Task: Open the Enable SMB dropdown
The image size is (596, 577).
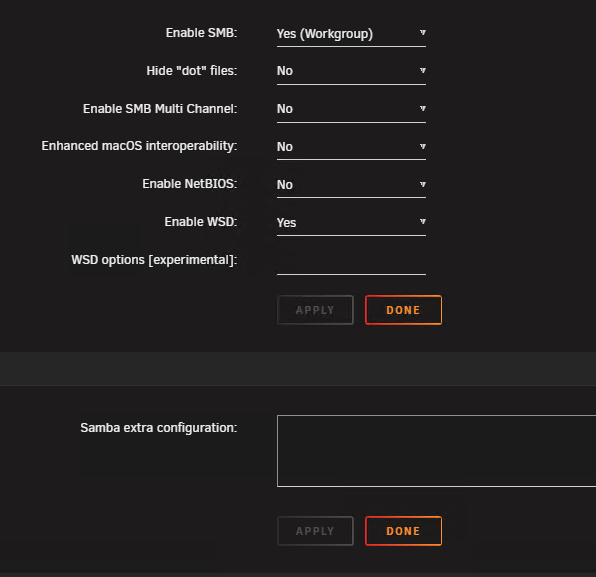Action: pyautogui.click(x=351, y=34)
